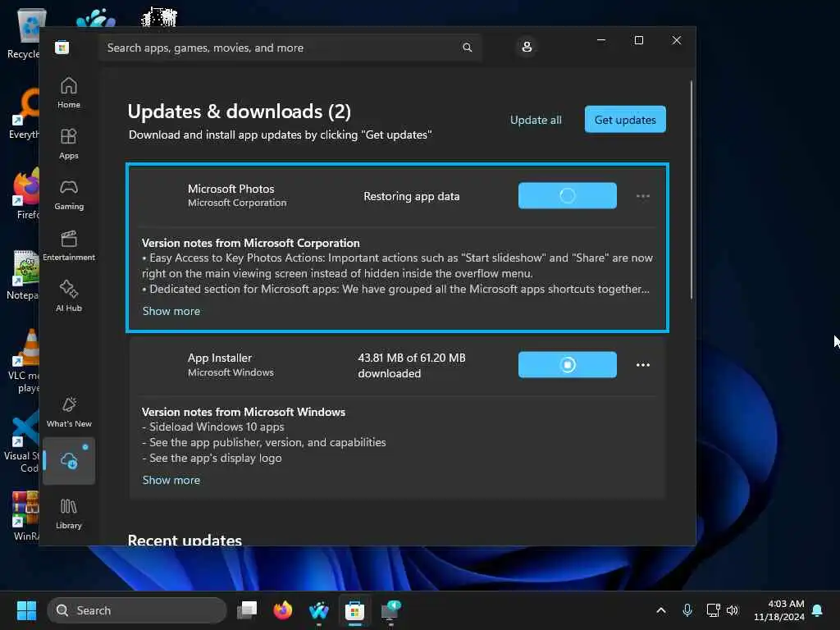Select Notepad++ desktop shortcut

(22, 275)
